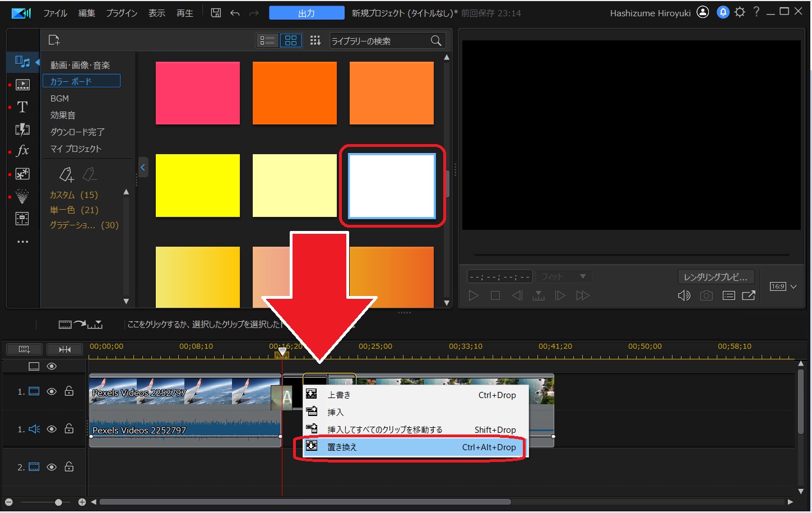Toggle lock on audio track 1
Image resolution: width=812 pixels, height=513 pixels.
point(69,429)
